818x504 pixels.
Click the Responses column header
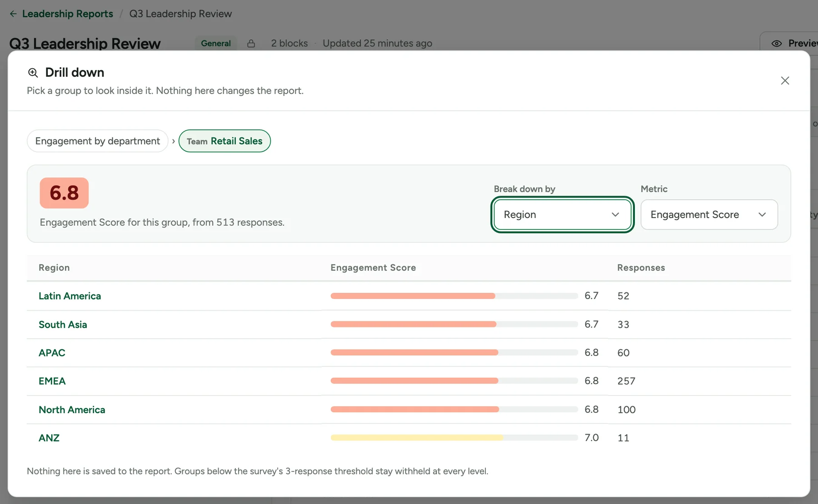pos(641,268)
